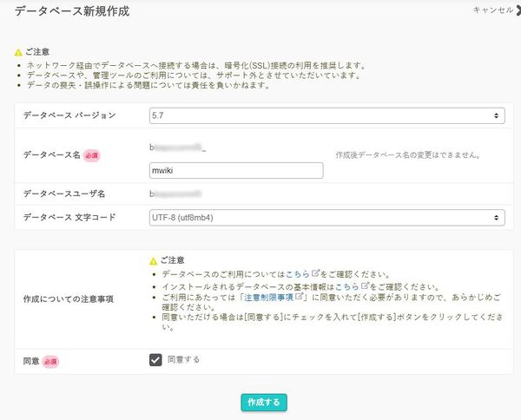
Task: Click the notice line about データの喪失・誤操作
Action: tap(148, 85)
